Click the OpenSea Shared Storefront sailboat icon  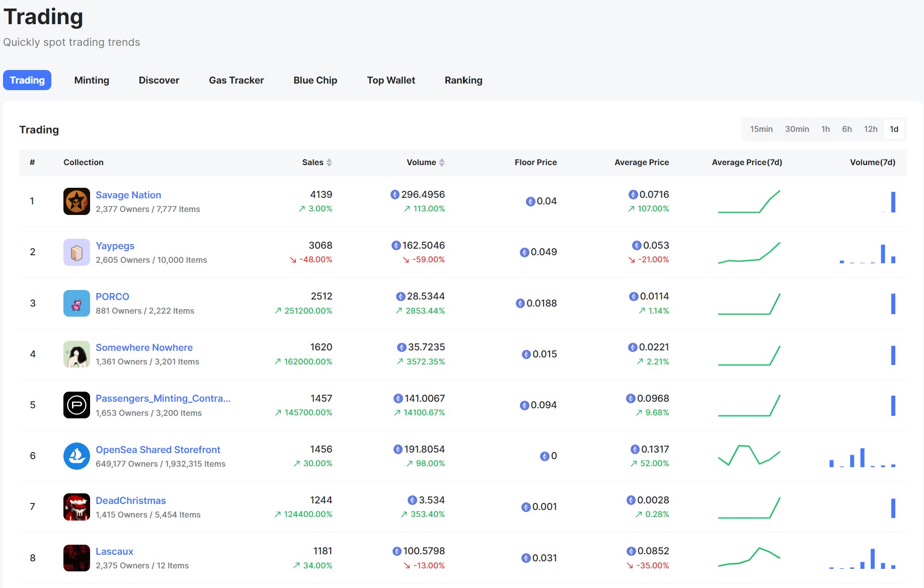76,456
